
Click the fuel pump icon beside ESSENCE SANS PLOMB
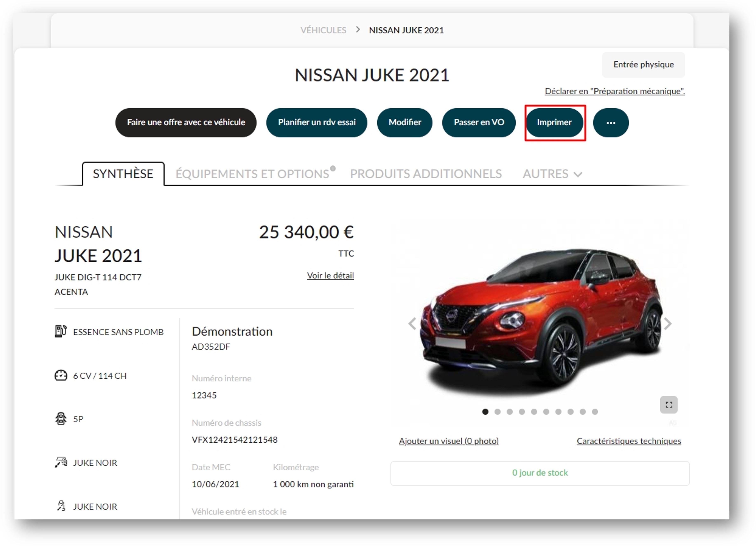click(61, 331)
